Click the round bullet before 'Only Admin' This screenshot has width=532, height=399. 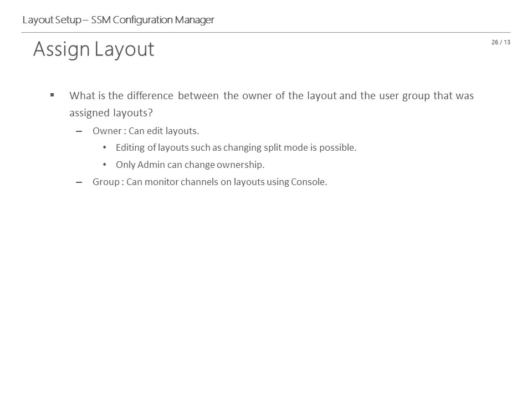105,165
